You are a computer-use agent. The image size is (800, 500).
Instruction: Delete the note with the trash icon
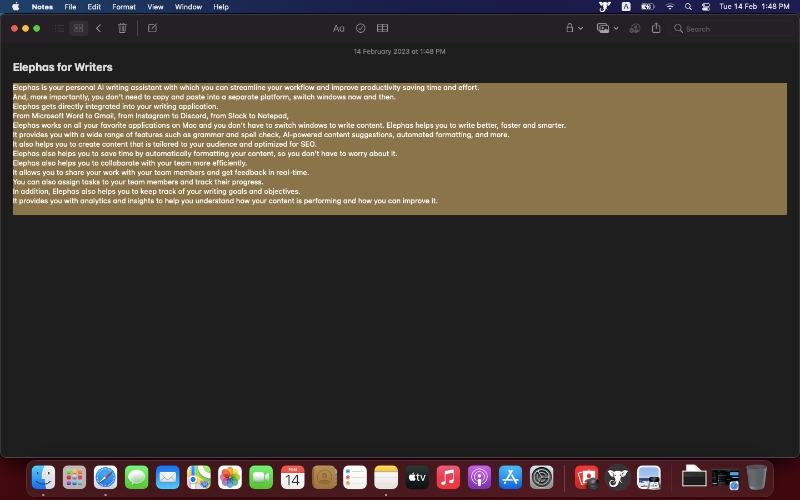tap(122, 29)
